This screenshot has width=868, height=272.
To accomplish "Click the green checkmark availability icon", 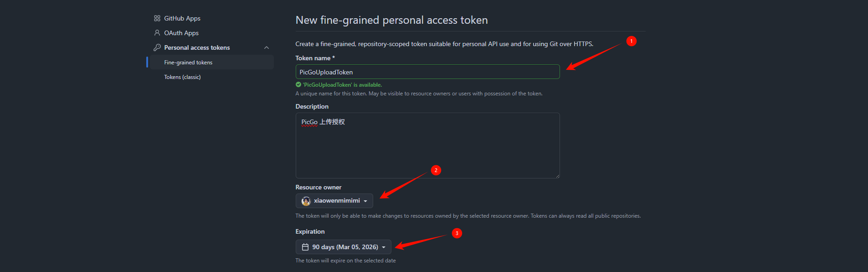I will pos(298,84).
